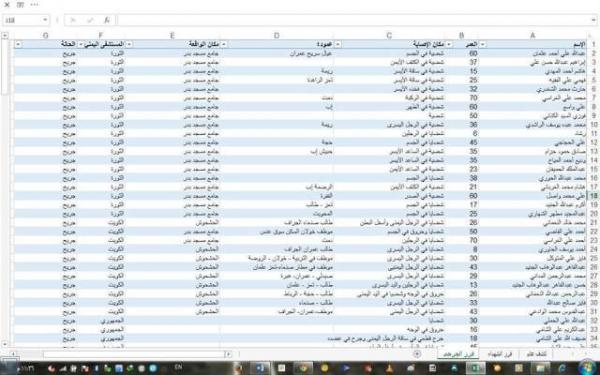Select column E header
This screenshot has height=375, width=600.
[x=172, y=36]
